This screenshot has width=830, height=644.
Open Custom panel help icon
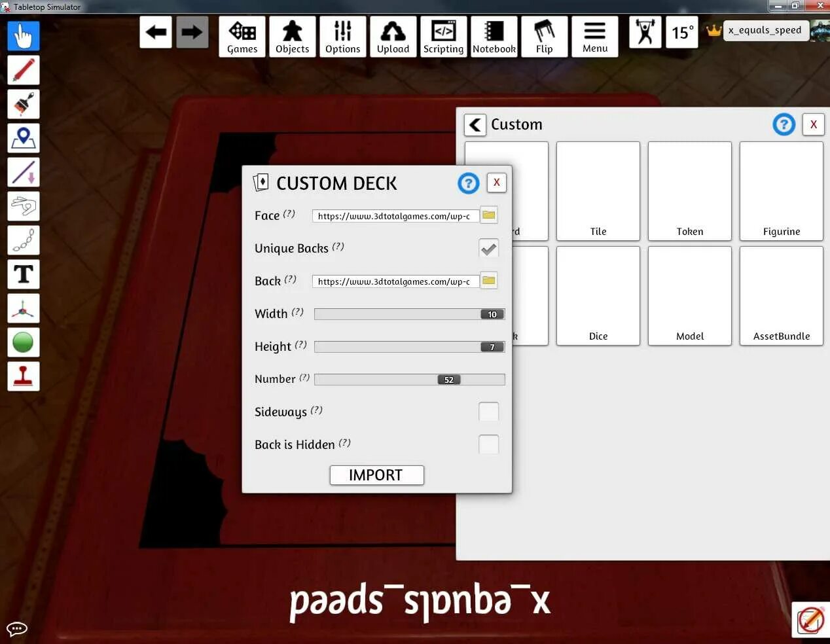(x=784, y=124)
